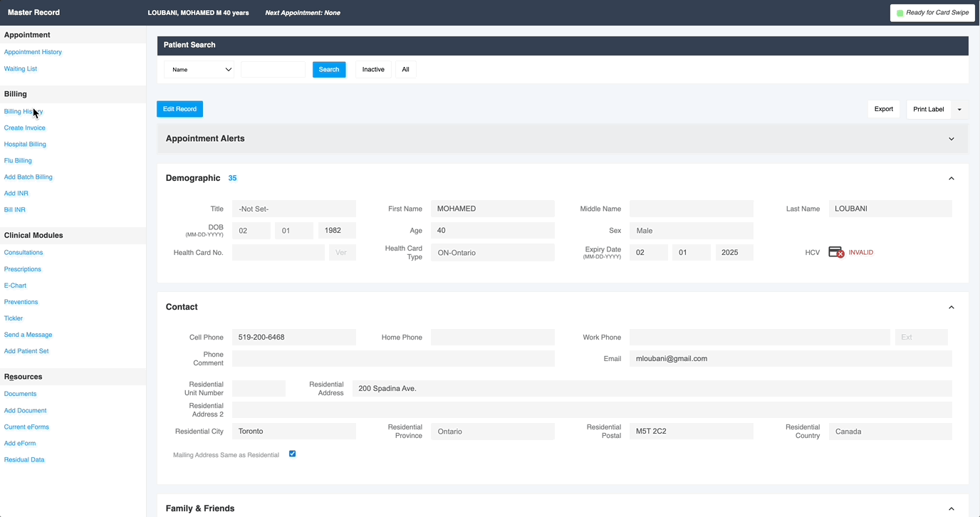Click the Ready for Card Swipe indicator
Viewport: 980px width, 517px height.
pos(932,12)
